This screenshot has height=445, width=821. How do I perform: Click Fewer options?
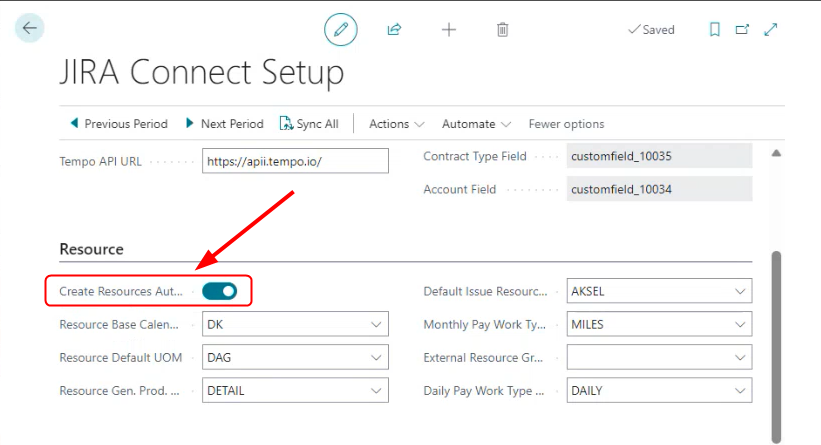(x=566, y=124)
